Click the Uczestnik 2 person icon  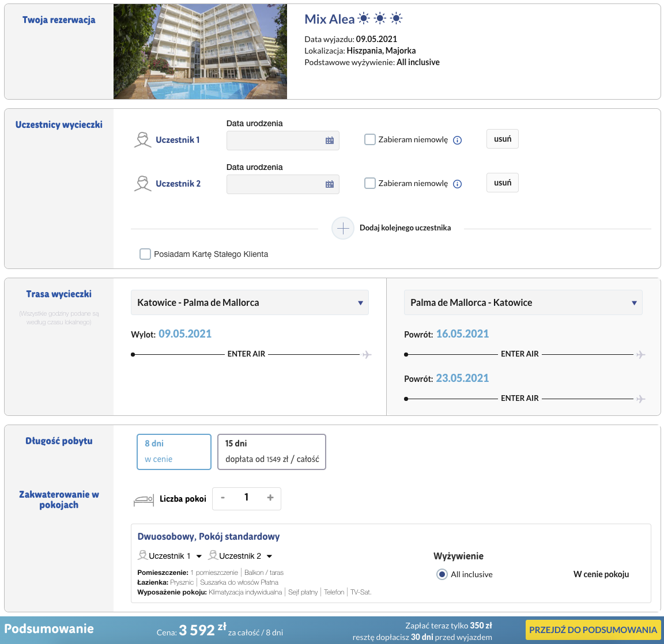pos(142,184)
